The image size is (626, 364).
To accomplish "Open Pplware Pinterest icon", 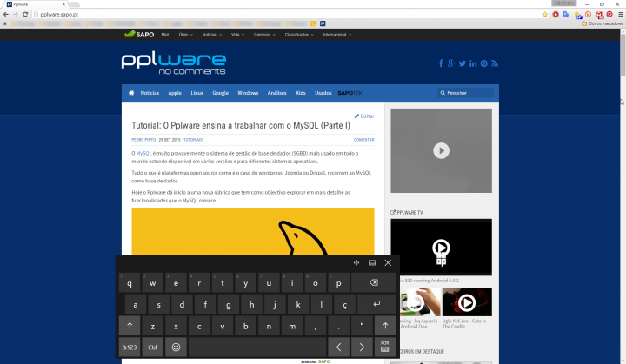I will (484, 63).
